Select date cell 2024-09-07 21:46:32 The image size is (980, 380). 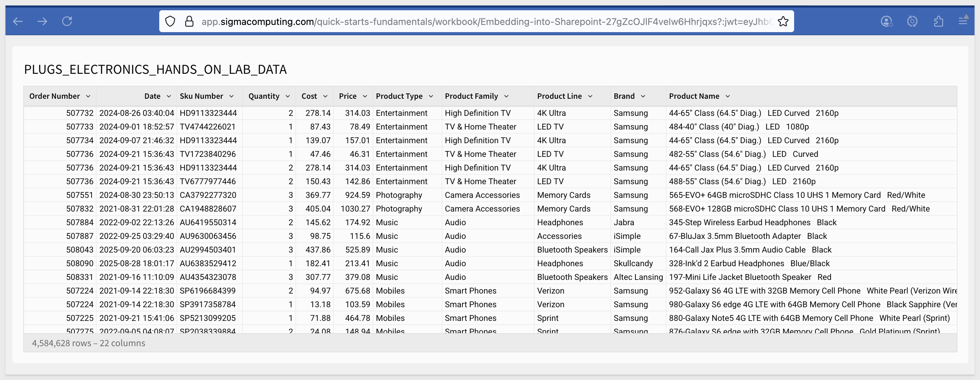[137, 140]
